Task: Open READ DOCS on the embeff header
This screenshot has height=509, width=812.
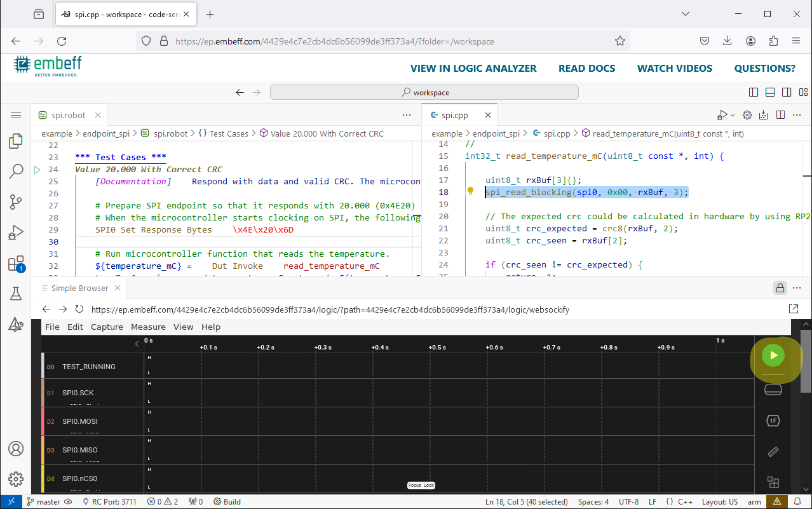Action: click(x=586, y=68)
